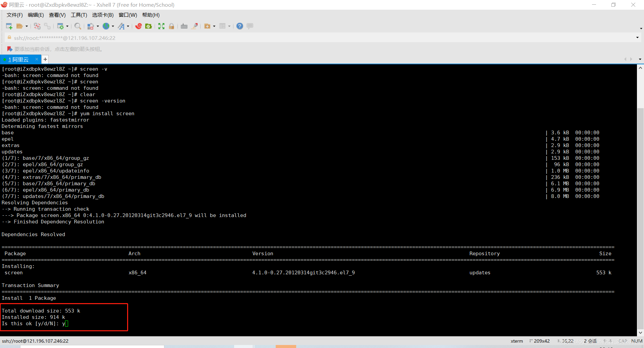The width and height of the screenshot is (644, 348).
Task: Click the red bookmark arrow icon
Action: [10, 49]
